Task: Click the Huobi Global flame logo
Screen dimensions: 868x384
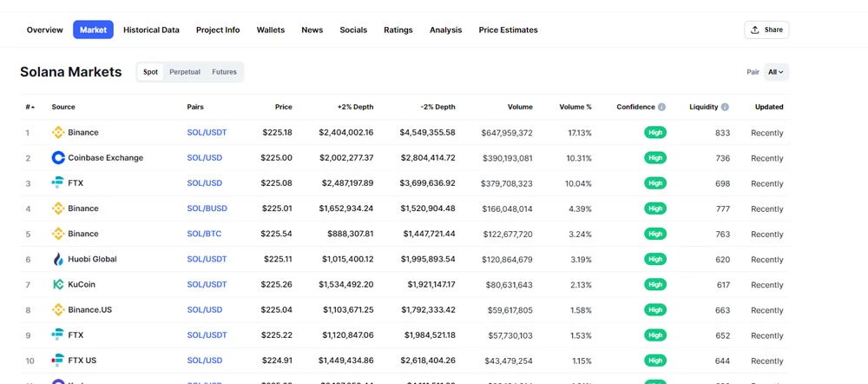Action: [x=58, y=259]
